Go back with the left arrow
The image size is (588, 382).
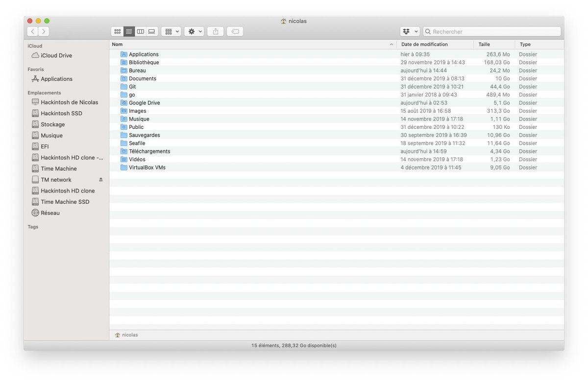pyautogui.click(x=33, y=31)
